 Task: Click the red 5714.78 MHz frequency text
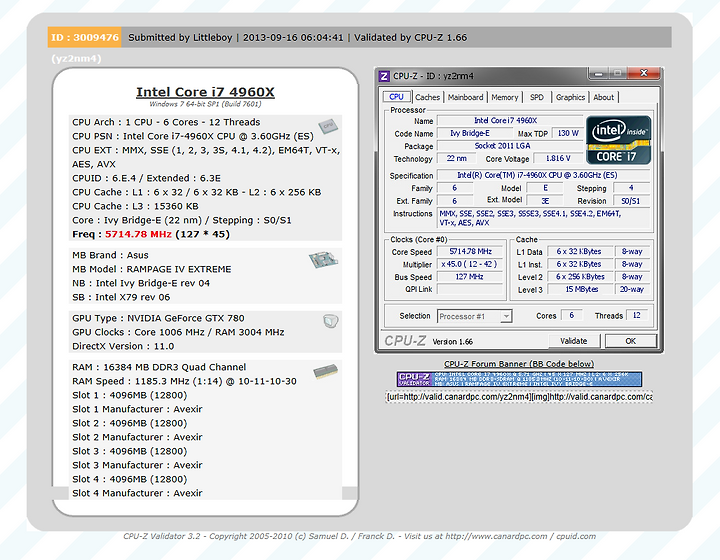point(138,234)
